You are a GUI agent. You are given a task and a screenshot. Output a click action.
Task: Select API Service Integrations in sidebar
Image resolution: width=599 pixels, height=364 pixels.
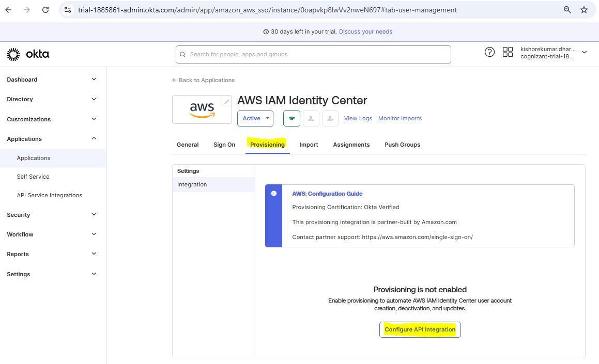tap(50, 195)
